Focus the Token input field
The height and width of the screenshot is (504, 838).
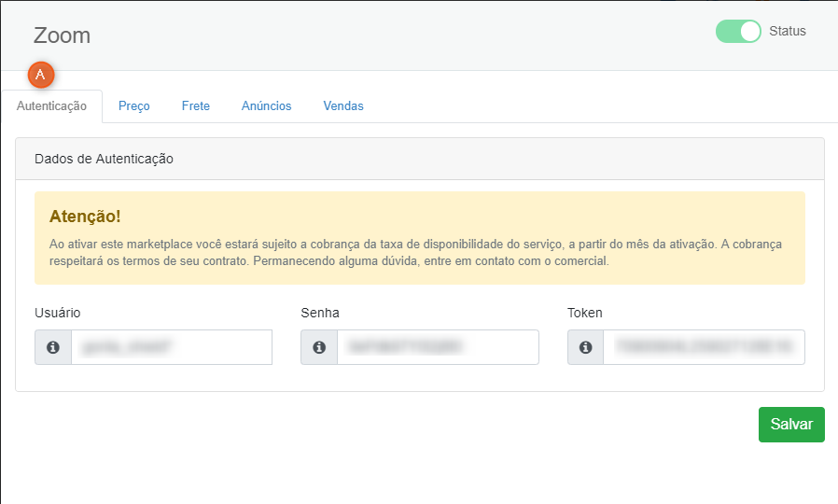tap(704, 347)
